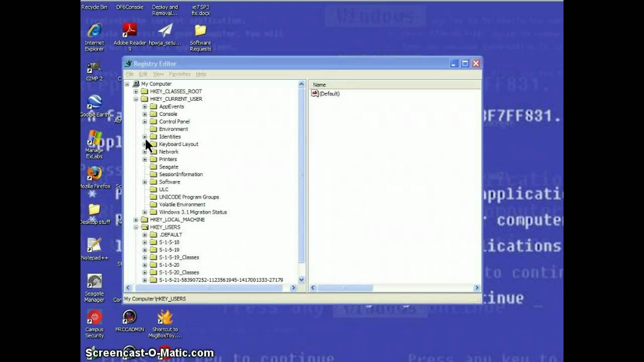The width and height of the screenshot is (644, 362).
Task: Expand the S-1-5-20 key
Action: (x=145, y=265)
